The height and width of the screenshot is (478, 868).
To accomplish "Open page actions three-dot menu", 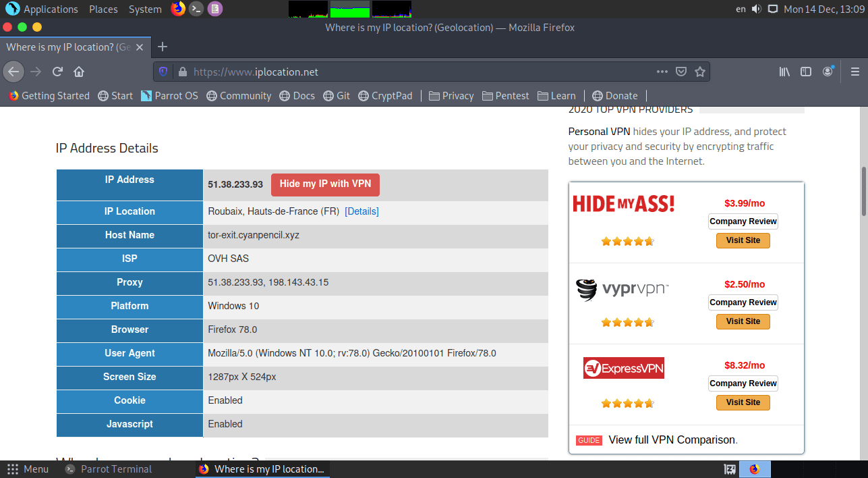I will 662,72.
